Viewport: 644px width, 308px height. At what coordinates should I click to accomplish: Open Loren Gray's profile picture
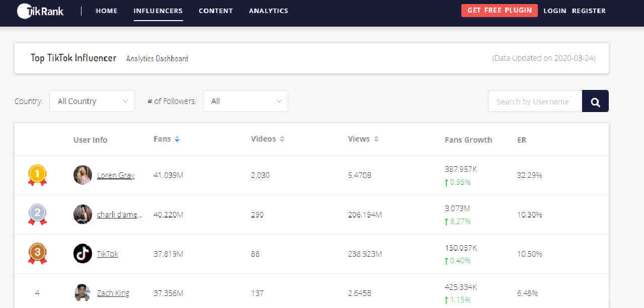coord(83,175)
